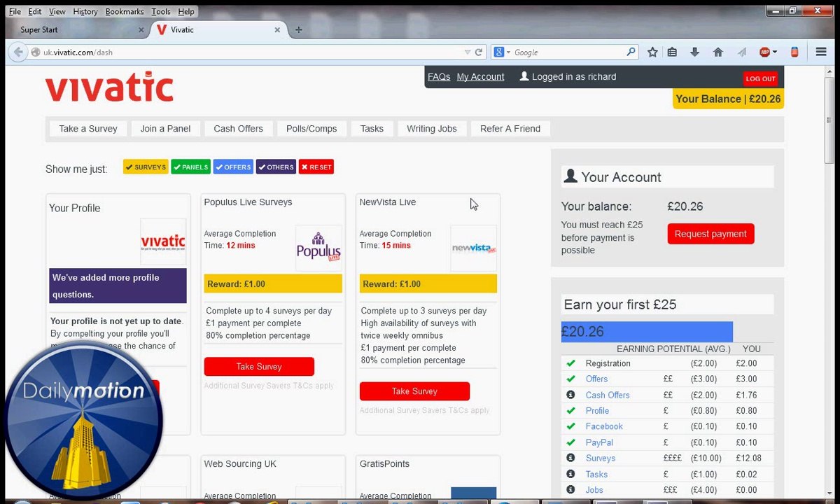Viewport: 840px width, 504px height.
Task: Open the FAQs link
Action: click(439, 77)
